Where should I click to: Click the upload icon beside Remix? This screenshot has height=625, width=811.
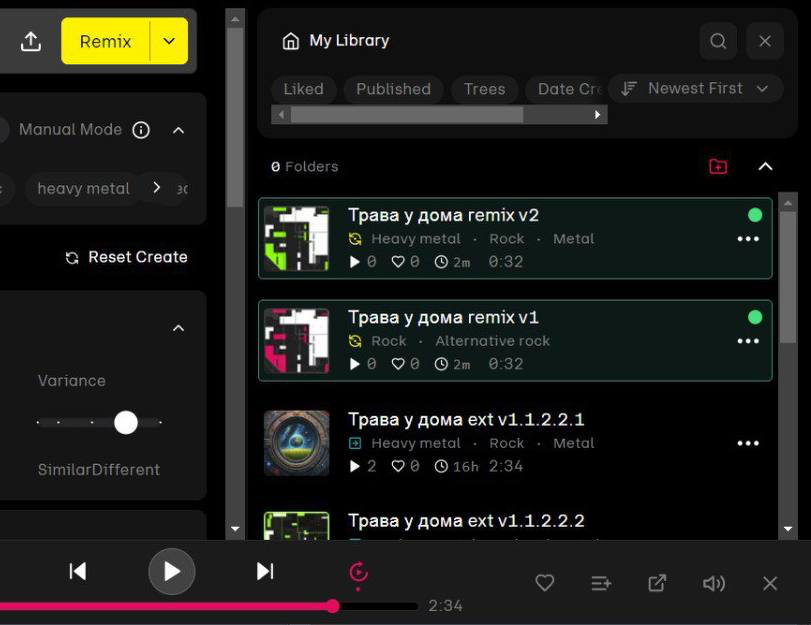(x=31, y=41)
